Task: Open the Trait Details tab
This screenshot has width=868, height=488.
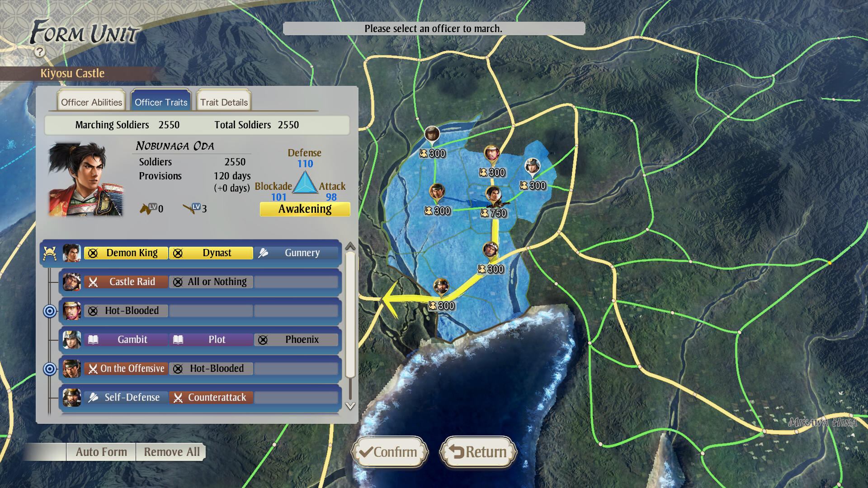Action: [x=223, y=102]
